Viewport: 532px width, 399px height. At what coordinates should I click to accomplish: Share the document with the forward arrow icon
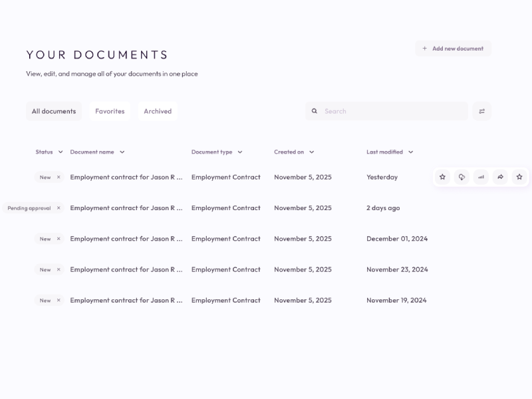[501, 177]
